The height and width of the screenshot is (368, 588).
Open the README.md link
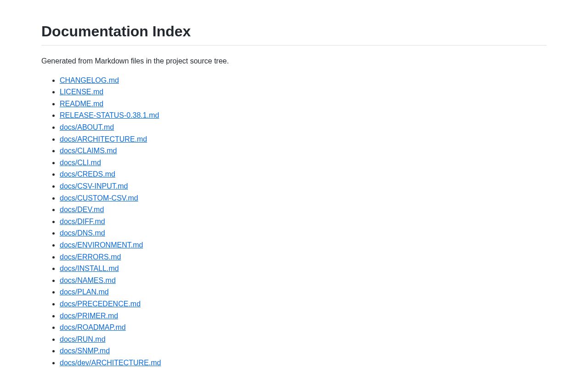coord(81,104)
